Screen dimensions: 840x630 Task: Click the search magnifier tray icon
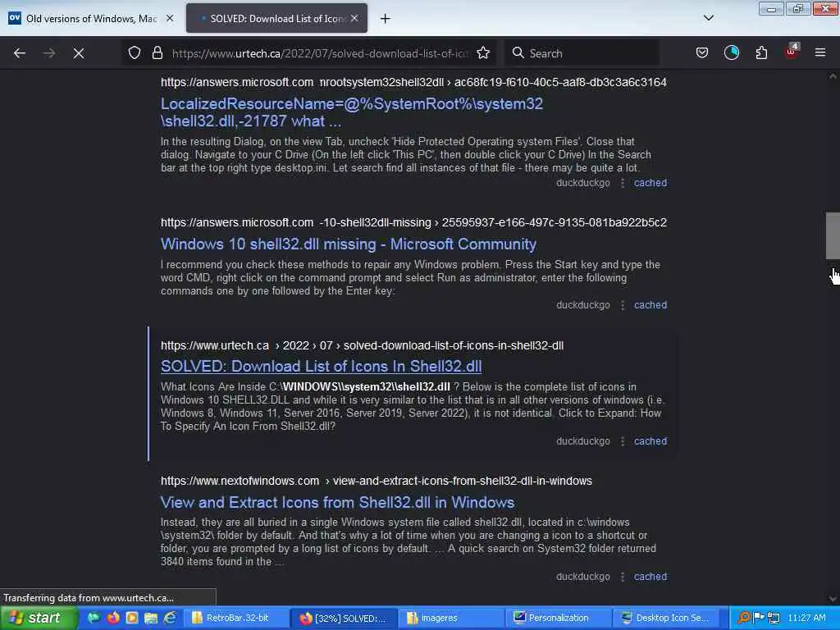743,618
